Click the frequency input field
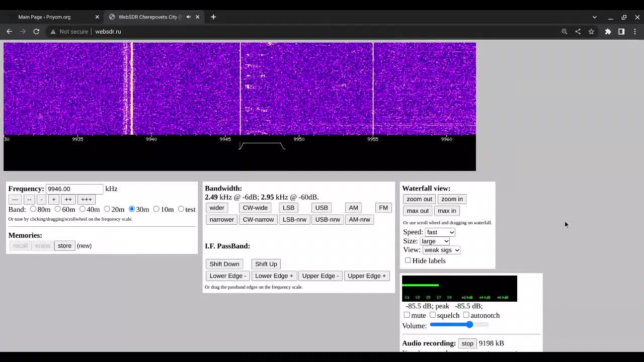Viewport: 644px width, 362px height. (x=74, y=189)
